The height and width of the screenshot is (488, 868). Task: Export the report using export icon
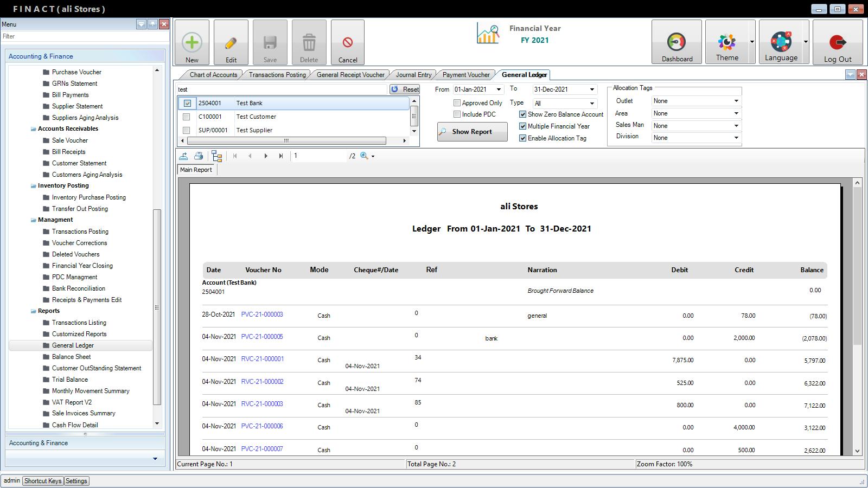pyautogui.click(x=183, y=156)
